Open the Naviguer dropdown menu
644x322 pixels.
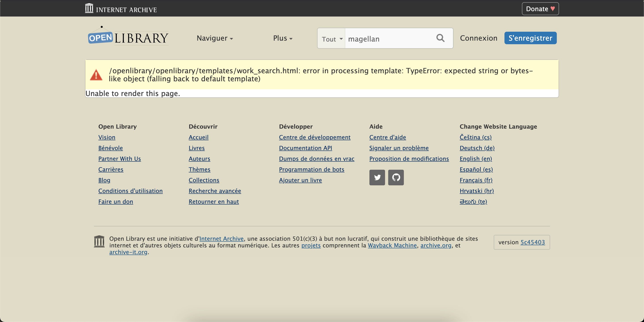pyautogui.click(x=214, y=38)
